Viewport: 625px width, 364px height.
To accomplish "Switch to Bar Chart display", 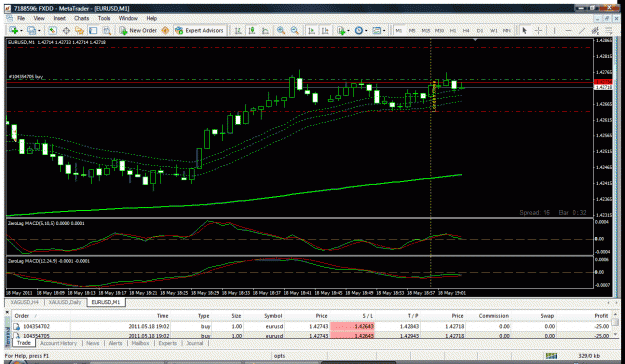I will click(238, 30).
